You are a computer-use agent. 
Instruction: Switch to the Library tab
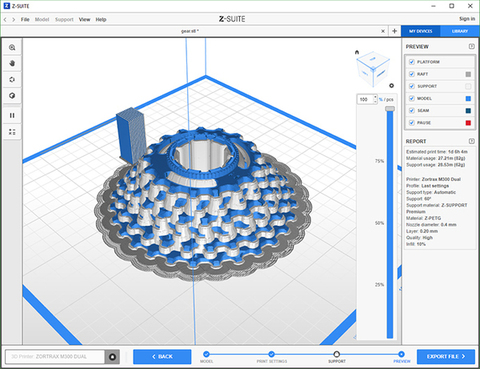point(460,31)
